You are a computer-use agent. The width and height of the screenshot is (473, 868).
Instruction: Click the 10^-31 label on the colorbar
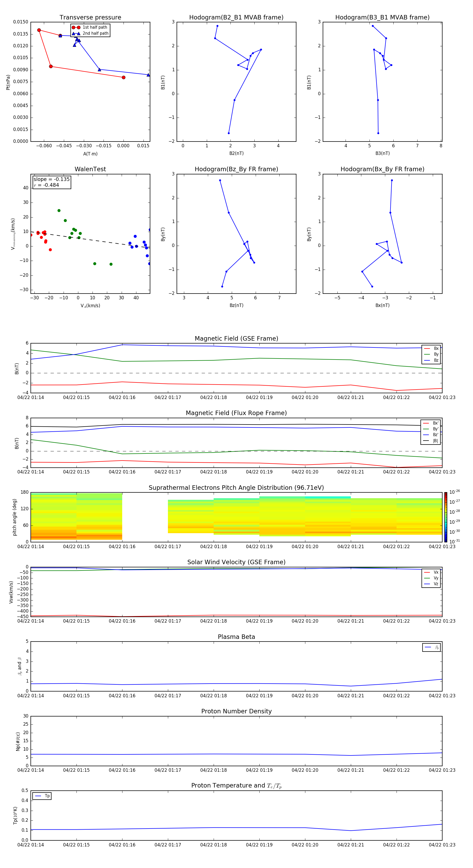455,542
